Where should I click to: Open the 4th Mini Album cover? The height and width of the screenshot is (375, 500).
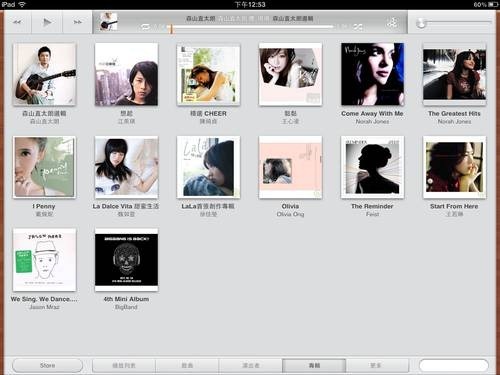pyautogui.click(x=126, y=260)
